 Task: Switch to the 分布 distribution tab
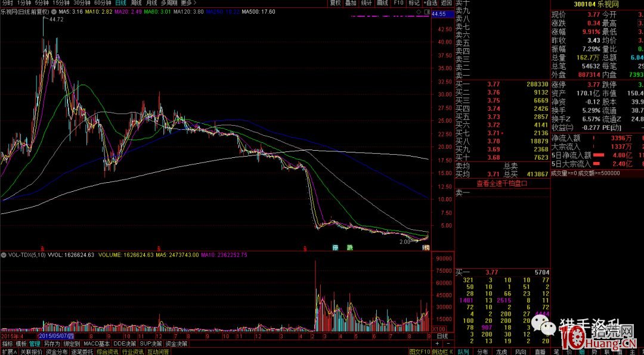[x=482, y=351]
